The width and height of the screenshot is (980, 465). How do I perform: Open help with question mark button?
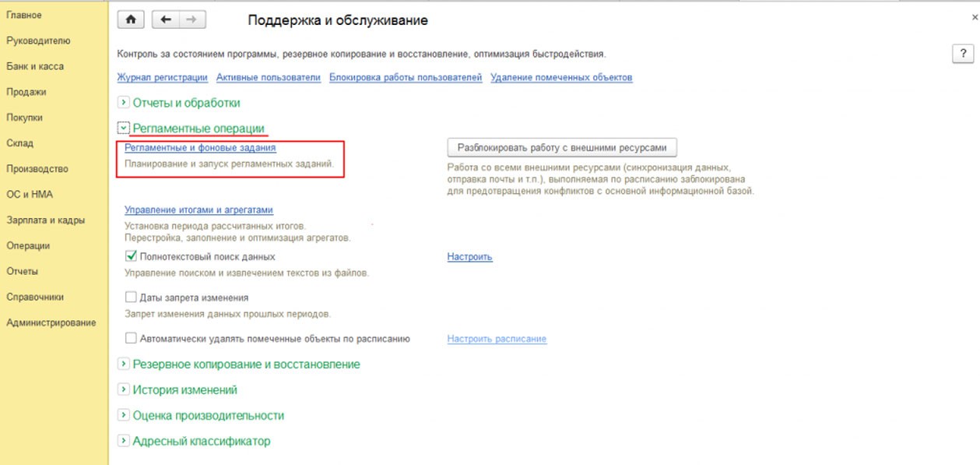(x=963, y=54)
